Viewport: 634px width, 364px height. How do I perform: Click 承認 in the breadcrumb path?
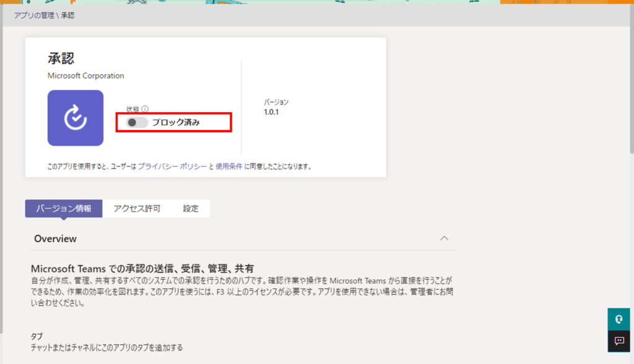[67, 15]
